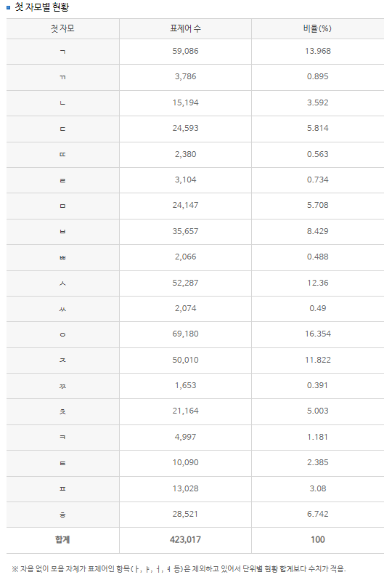The height and width of the screenshot is (580, 392).
Task: Select the ㅅ consonant cell
Action: click(62, 283)
